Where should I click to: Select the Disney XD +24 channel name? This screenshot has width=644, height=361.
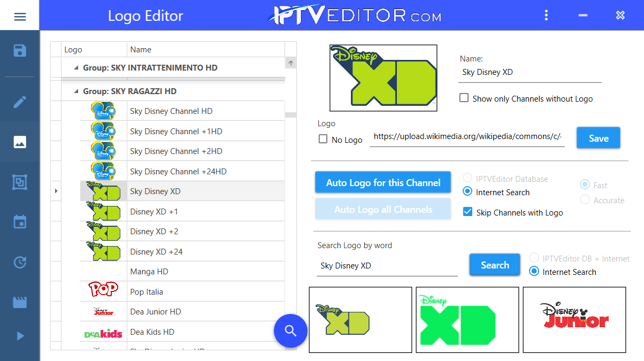click(156, 252)
